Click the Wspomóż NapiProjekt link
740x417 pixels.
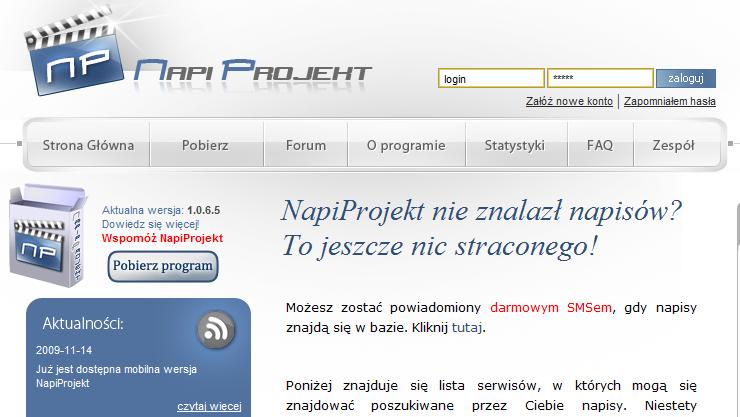(x=162, y=238)
